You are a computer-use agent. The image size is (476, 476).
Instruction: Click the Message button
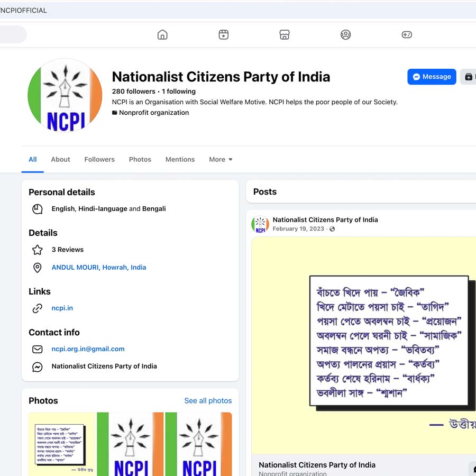[432, 77]
